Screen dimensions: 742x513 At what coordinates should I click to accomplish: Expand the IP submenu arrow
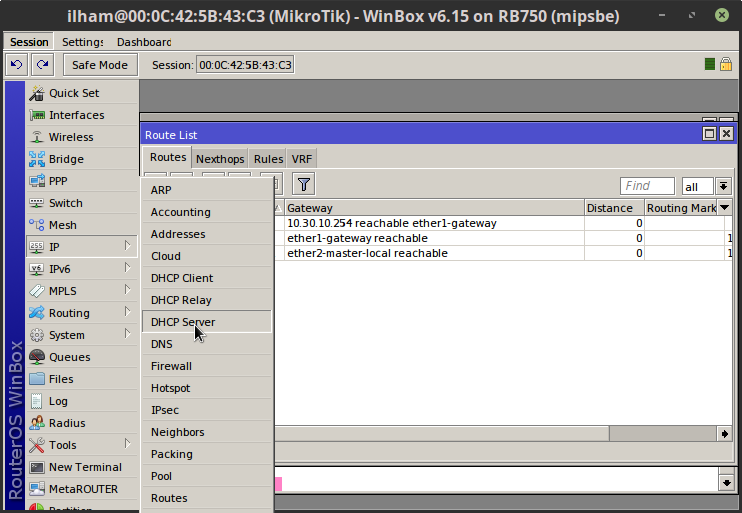(x=127, y=246)
